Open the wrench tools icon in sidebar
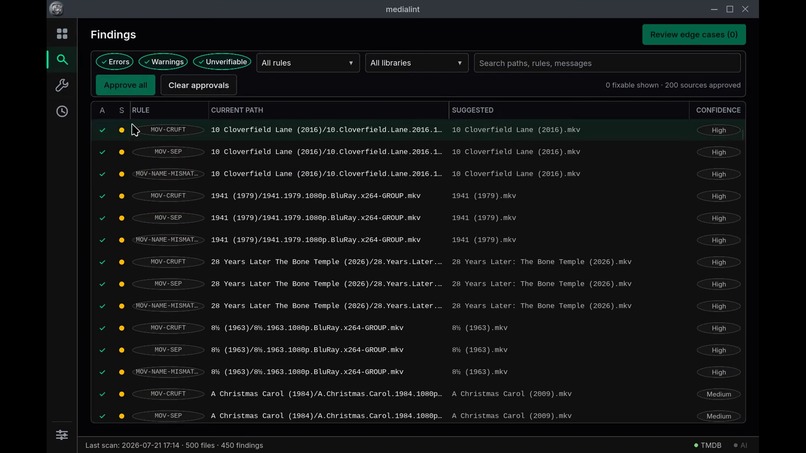The image size is (806, 453). [62, 85]
